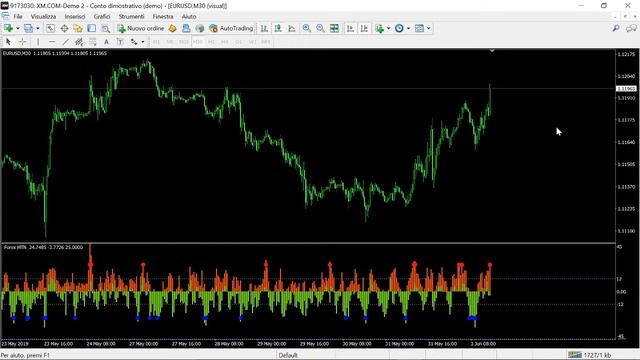The height and width of the screenshot is (360, 640).
Task: Open the Visualizza menu
Action: (43, 16)
